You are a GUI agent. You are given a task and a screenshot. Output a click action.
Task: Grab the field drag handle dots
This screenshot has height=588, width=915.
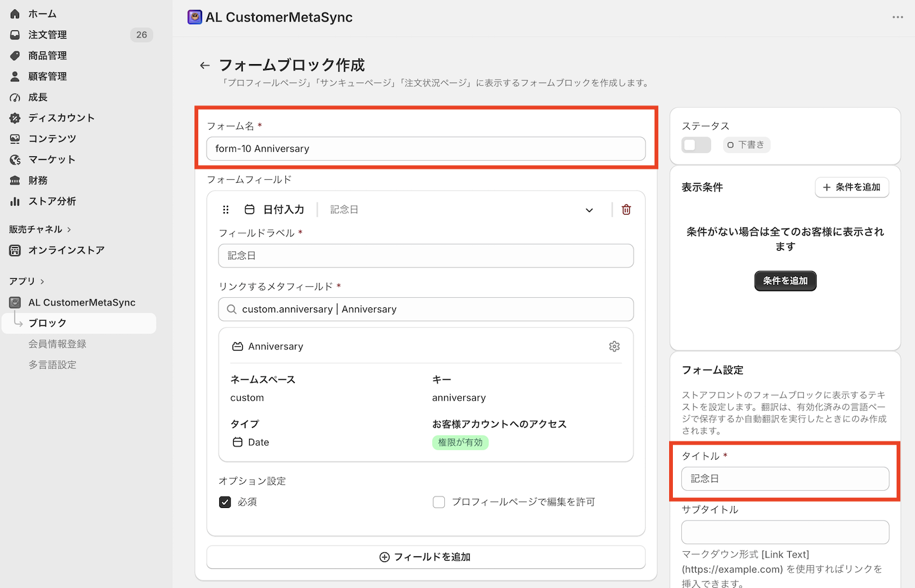click(x=226, y=210)
